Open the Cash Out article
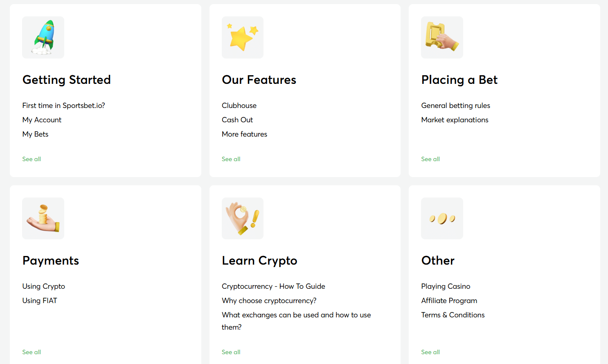The height and width of the screenshot is (364, 608). pos(237,120)
